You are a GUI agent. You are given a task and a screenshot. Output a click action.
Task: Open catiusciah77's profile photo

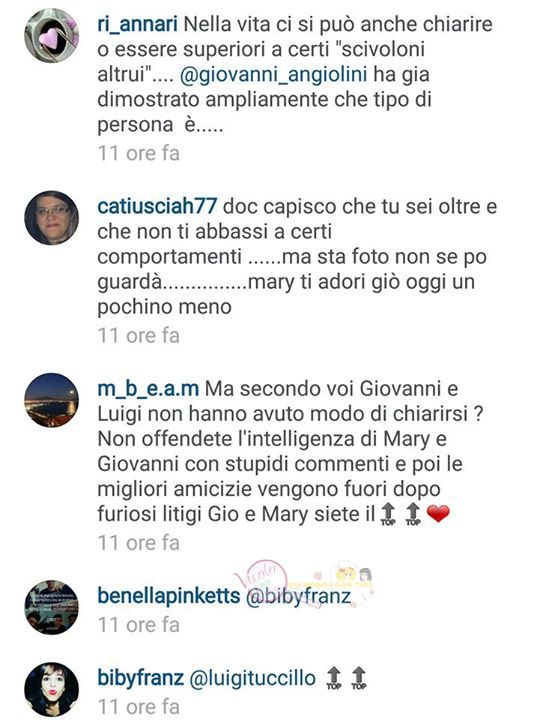(x=51, y=218)
